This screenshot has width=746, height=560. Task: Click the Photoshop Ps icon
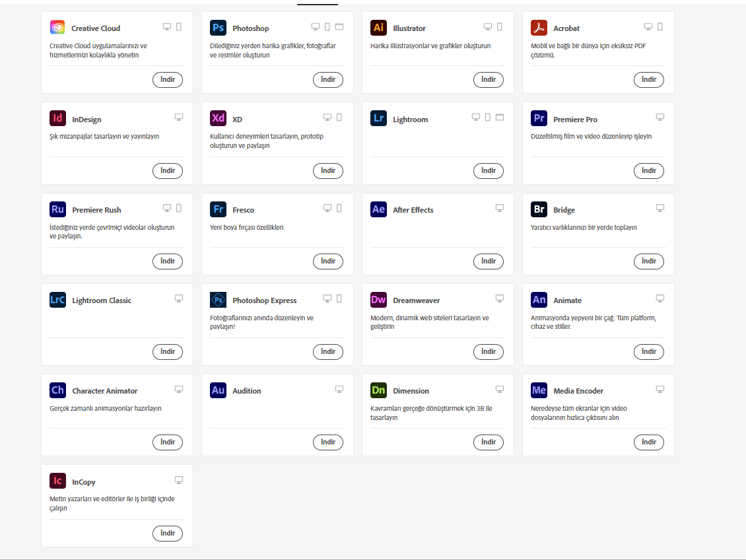(218, 27)
